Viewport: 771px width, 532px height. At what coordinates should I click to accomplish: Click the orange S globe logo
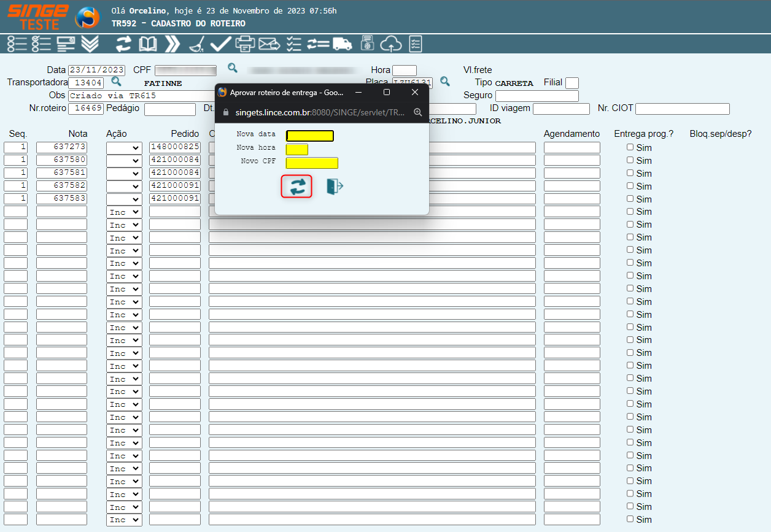tap(87, 17)
